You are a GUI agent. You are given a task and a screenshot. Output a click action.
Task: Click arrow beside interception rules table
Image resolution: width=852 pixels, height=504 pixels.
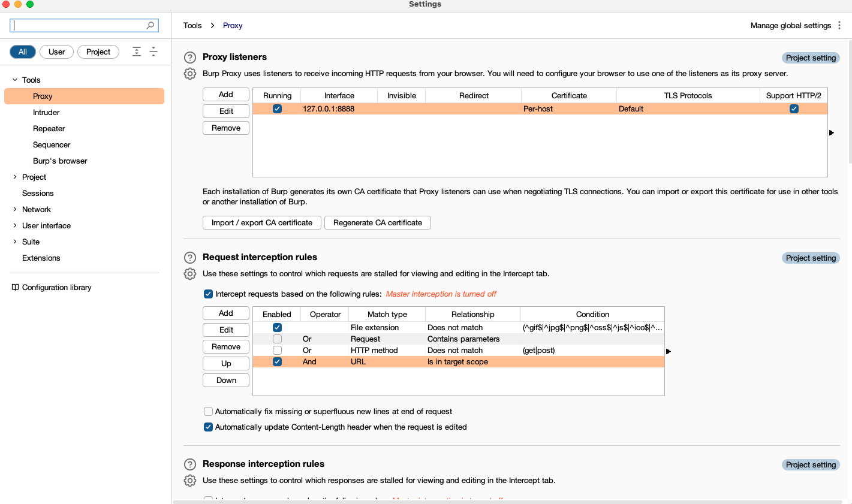(x=669, y=351)
